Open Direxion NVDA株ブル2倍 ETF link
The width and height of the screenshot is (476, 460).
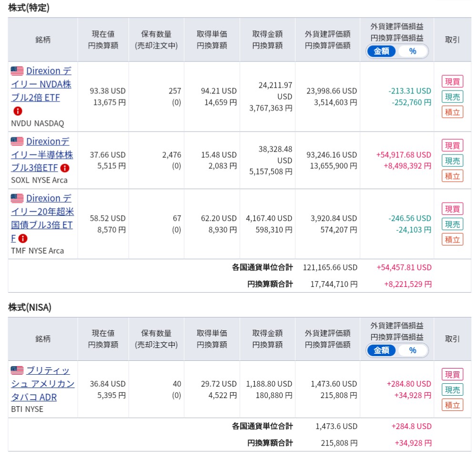coord(41,84)
